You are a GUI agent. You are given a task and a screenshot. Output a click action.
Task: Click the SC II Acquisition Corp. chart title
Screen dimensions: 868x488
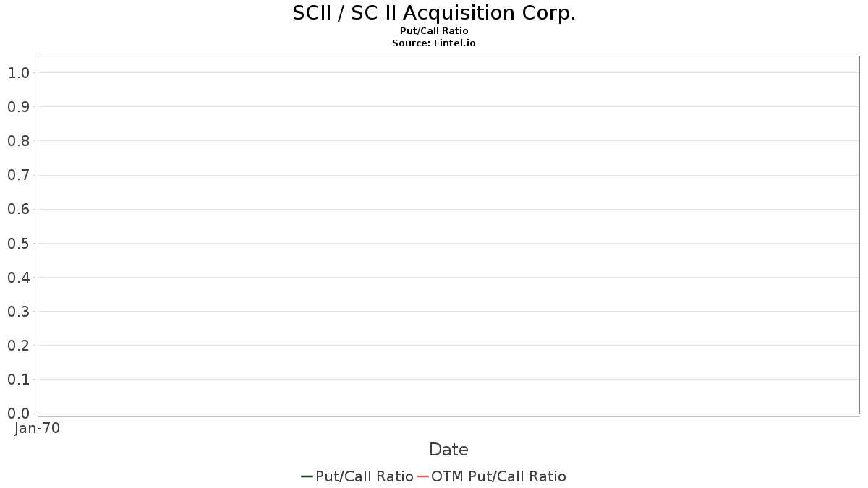434,13
